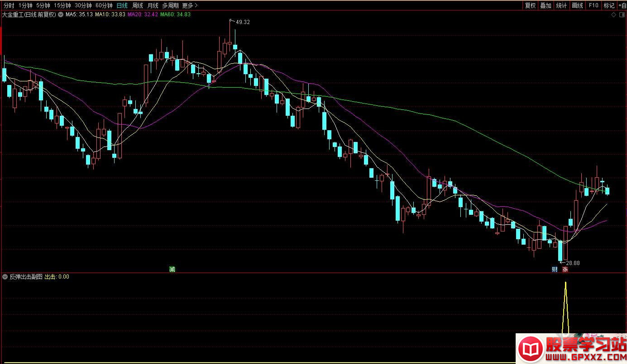Image resolution: width=627 pixels, height=364 pixels.
Task: Click the 49.32 high price label
Action: click(243, 22)
